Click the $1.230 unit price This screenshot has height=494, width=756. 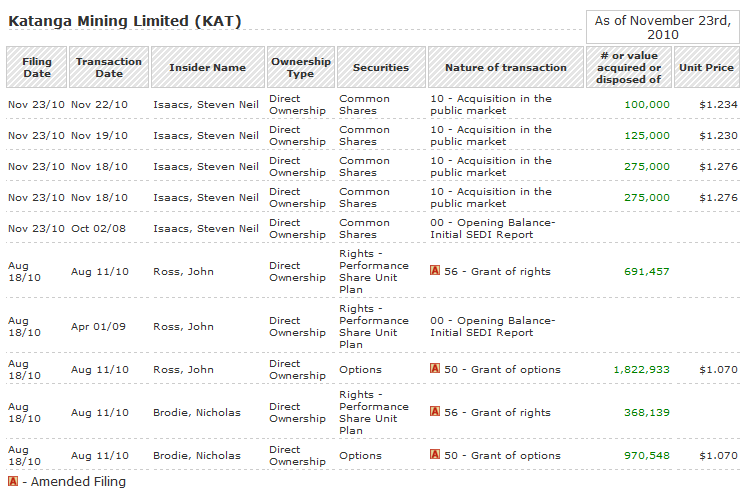718,136
